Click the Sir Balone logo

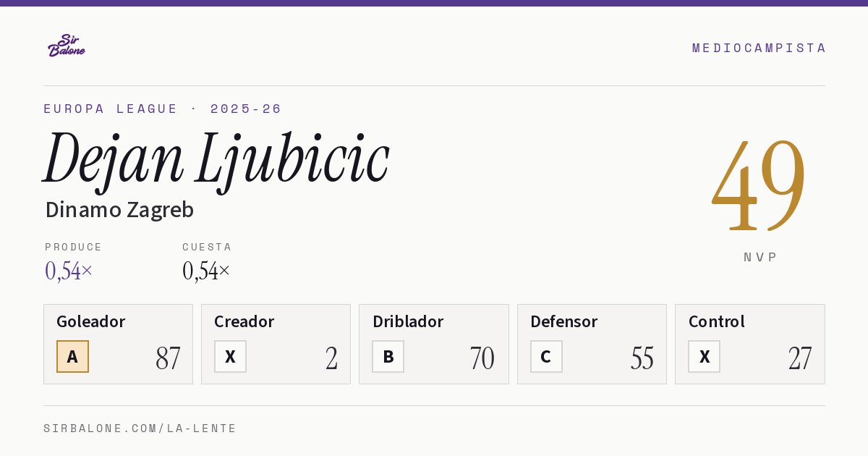67,46
